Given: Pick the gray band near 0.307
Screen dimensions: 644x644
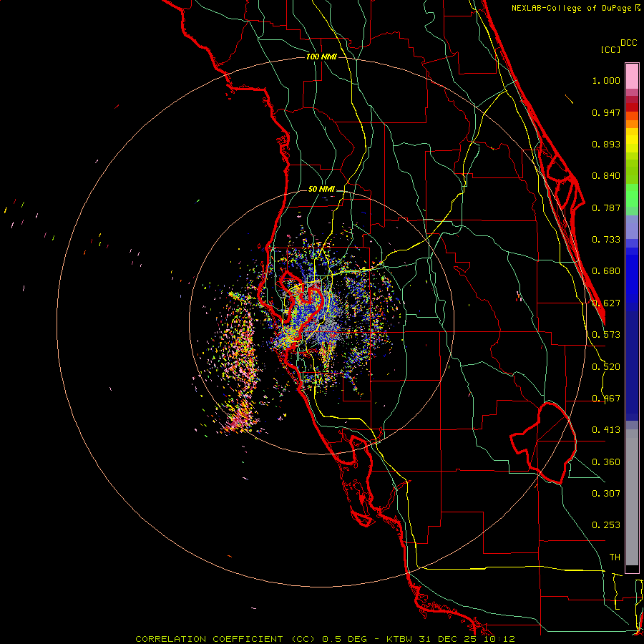Looking at the screenshot, I should pyautogui.click(x=632, y=497).
